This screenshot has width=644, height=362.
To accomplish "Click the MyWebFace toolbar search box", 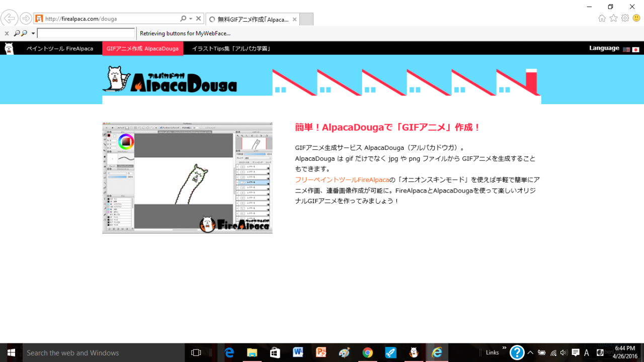I will 86,33.
